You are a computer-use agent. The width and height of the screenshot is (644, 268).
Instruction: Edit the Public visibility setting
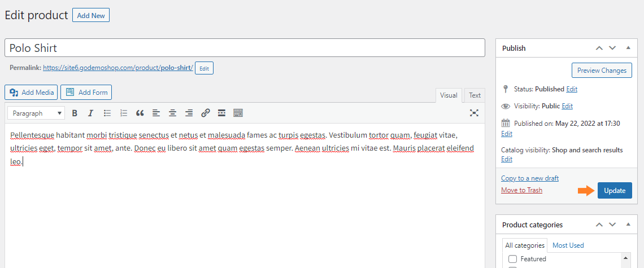pos(567,106)
